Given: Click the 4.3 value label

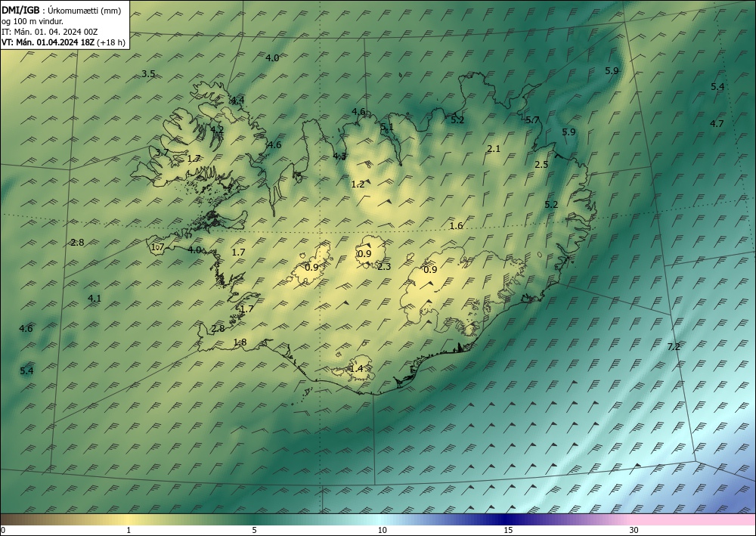Looking at the screenshot, I should point(339,156).
